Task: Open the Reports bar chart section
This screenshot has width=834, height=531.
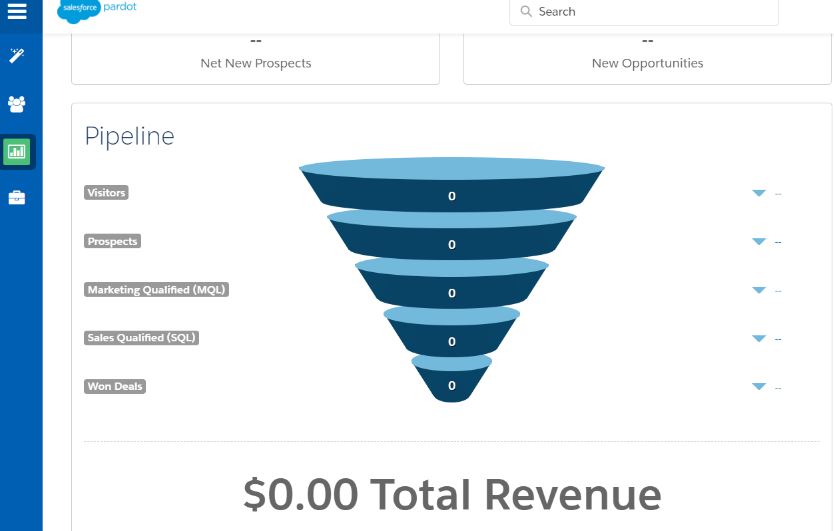Action: pos(17,152)
